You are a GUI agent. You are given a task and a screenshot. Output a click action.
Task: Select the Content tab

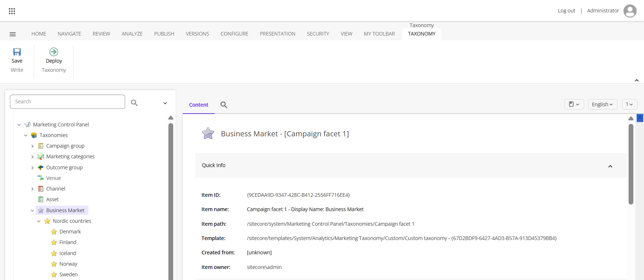coord(199,105)
